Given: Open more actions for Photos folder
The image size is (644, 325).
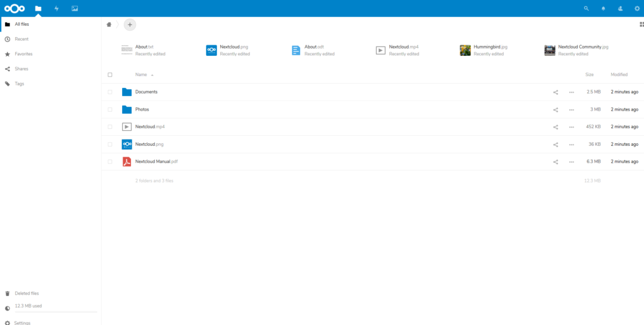Looking at the screenshot, I should (571, 109).
